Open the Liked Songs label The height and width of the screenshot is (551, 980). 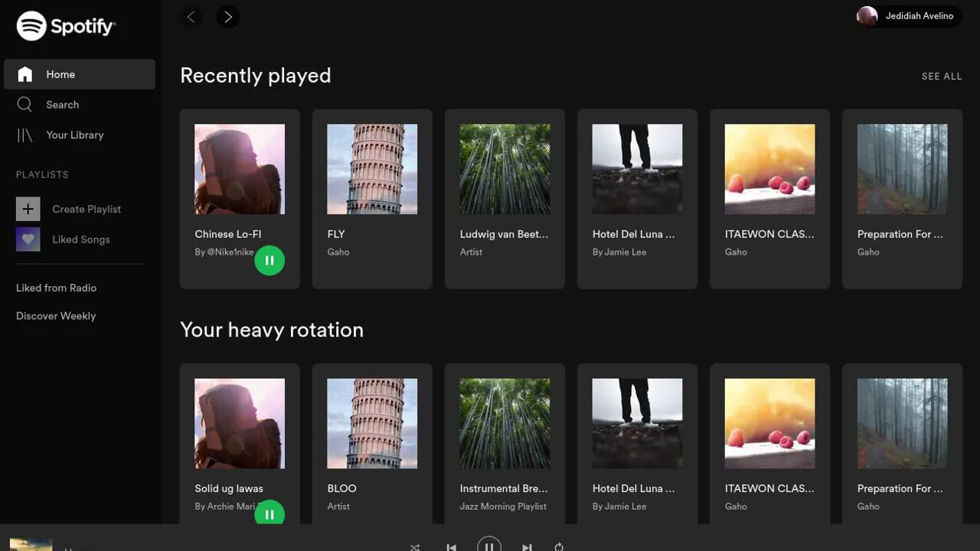(x=81, y=240)
